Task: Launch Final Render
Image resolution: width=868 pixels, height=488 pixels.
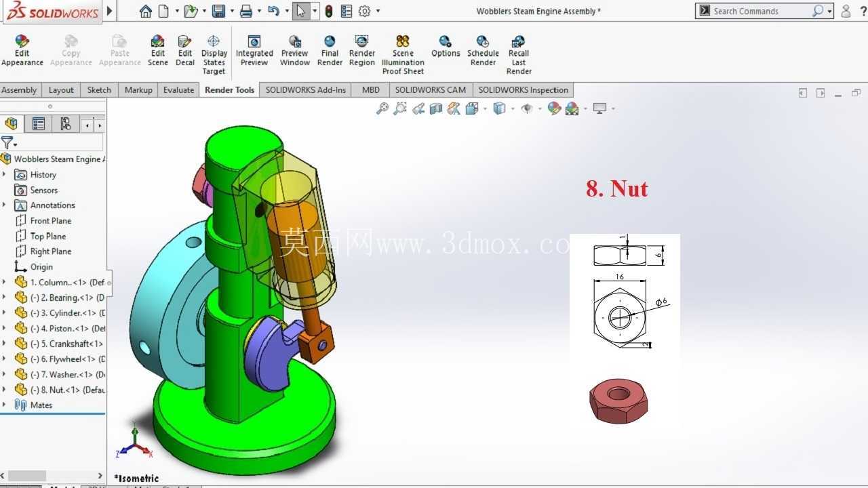Action: [x=330, y=51]
